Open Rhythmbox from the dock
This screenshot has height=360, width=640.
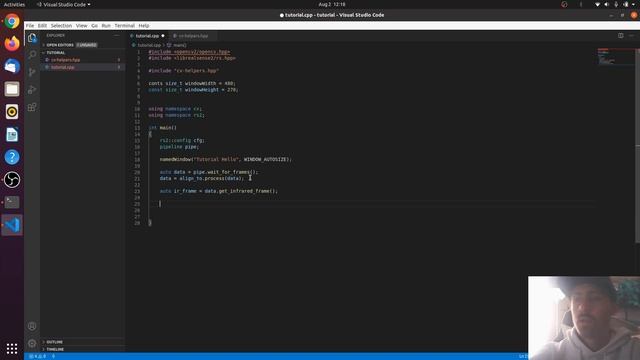12,111
